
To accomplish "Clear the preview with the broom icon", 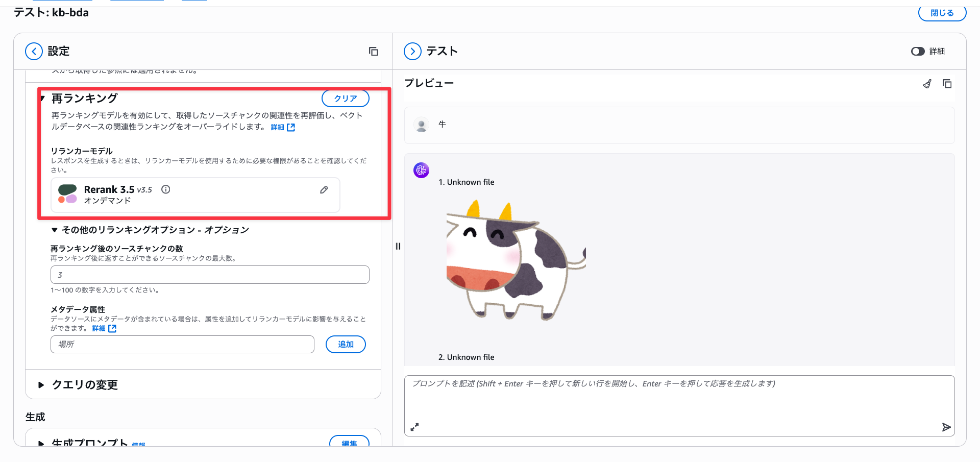I will [927, 84].
